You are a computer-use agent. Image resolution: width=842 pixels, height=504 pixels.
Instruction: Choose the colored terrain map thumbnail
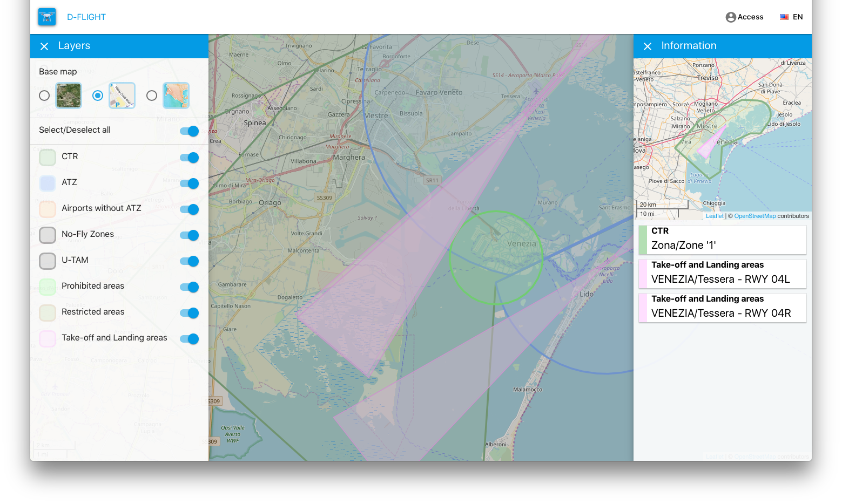pos(176,96)
